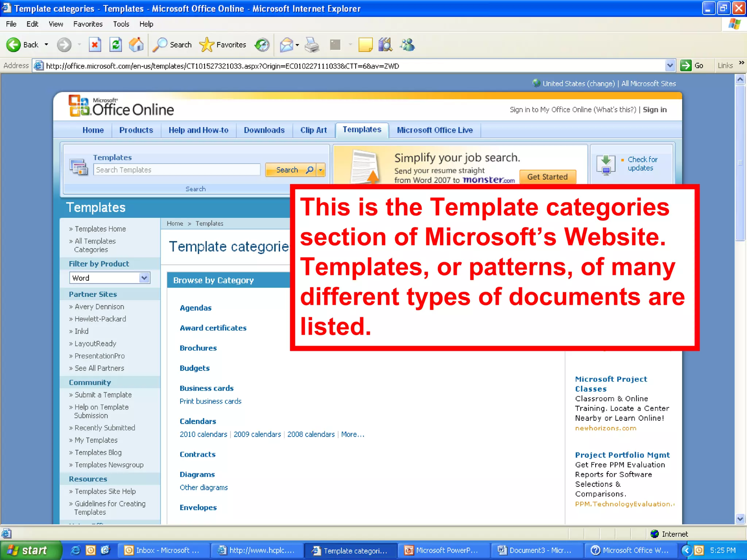
Task: Open the Help menu
Action: click(146, 24)
